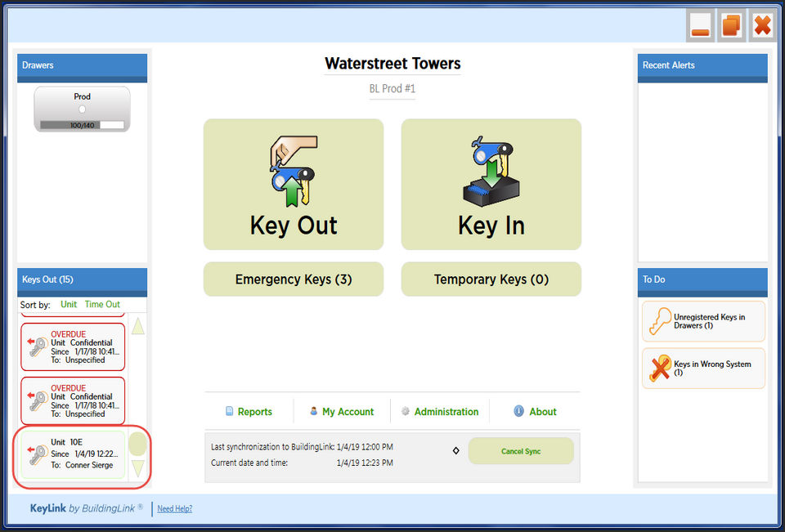Click the keys out scrollbar thumb

137,444
